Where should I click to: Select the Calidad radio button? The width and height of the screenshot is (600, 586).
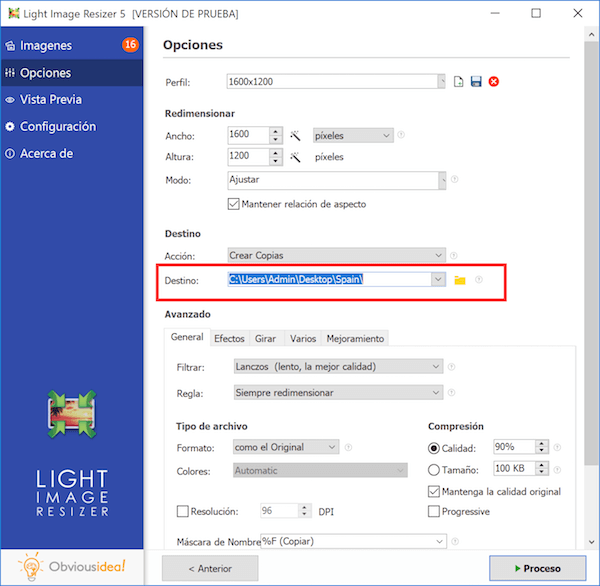click(434, 448)
